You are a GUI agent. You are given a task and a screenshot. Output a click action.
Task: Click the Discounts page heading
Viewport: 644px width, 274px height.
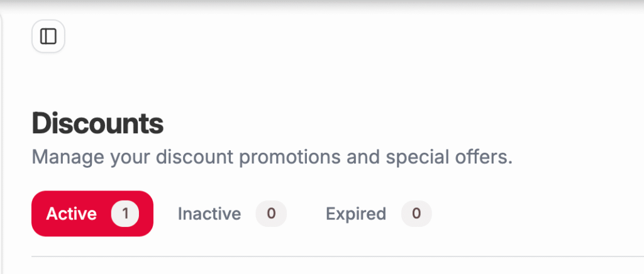[x=97, y=123]
